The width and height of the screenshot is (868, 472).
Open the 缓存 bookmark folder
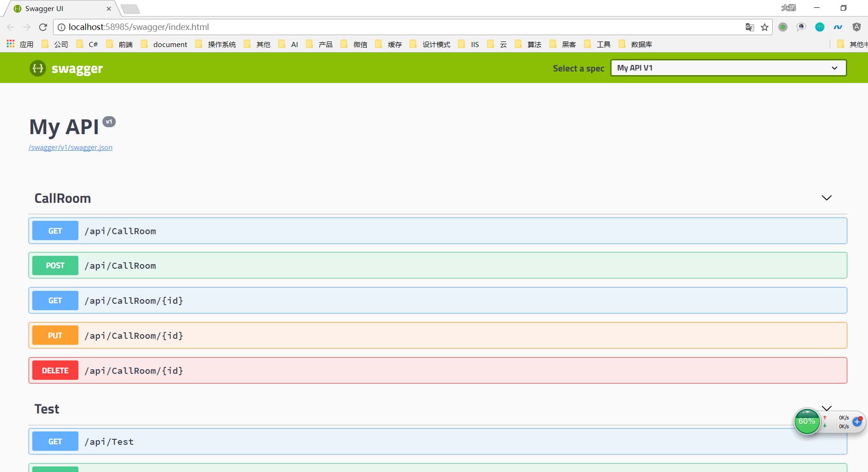[x=389, y=44]
